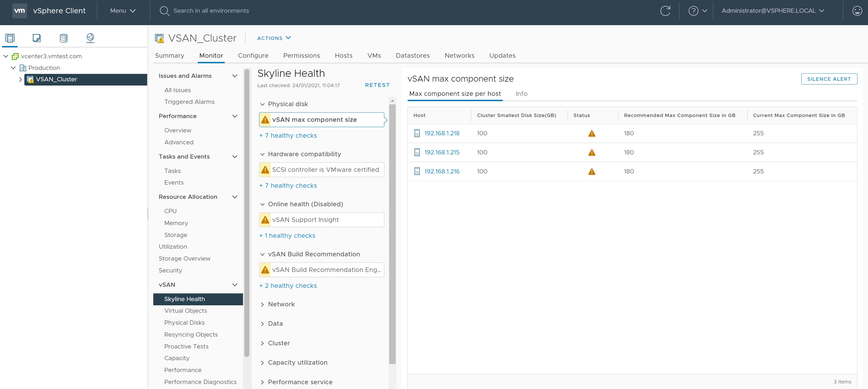Screen dimensions: 868x389
Task: Click status warning icon for host 192.168.1.215
Action: (592, 153)
